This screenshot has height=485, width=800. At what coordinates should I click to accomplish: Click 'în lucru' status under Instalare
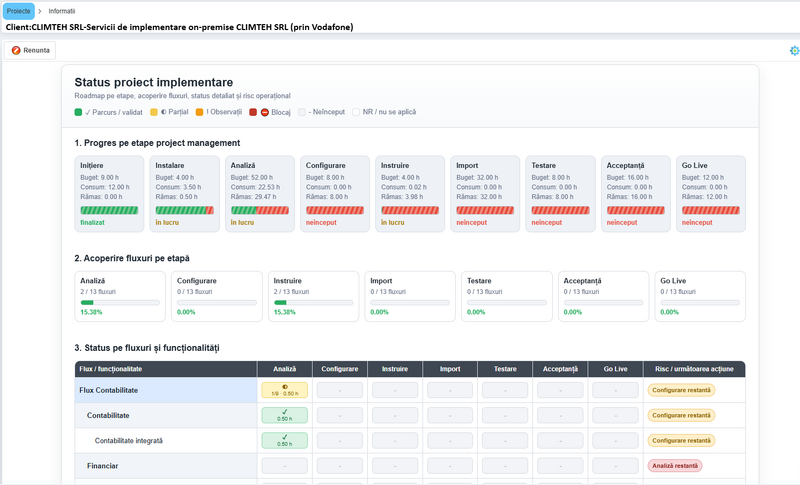point(167,222)
